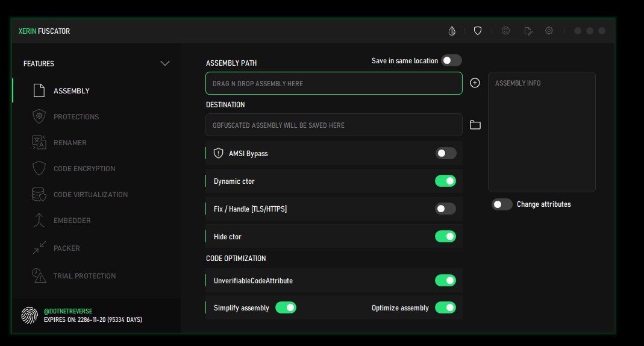Turn off Simplify assembly toggle
Viewport: 644px width, 346px height.
point(286,307)
